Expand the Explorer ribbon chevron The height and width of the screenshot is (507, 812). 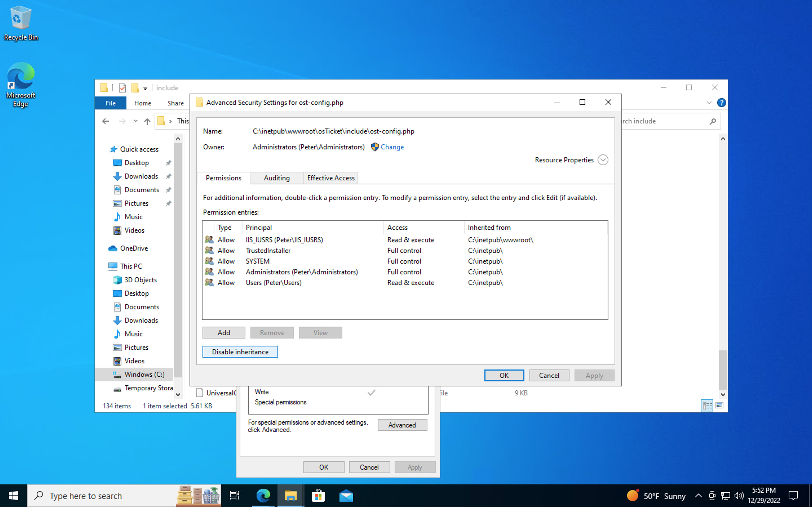709,103
